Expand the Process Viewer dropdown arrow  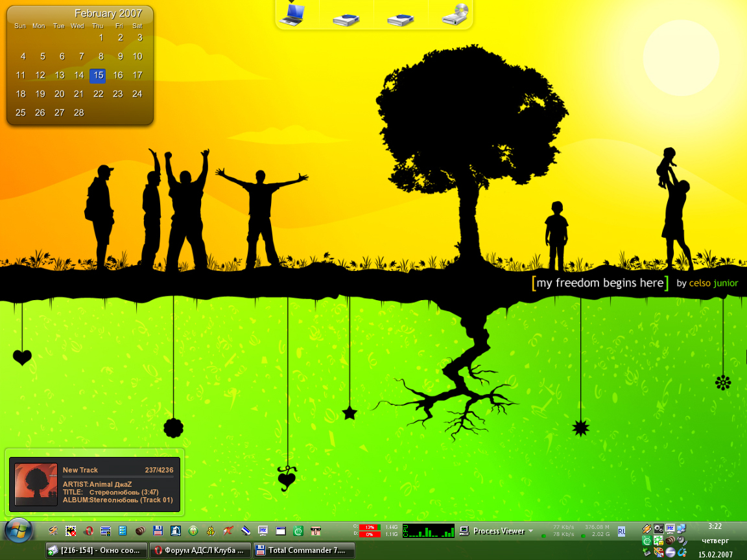[530, 530]
